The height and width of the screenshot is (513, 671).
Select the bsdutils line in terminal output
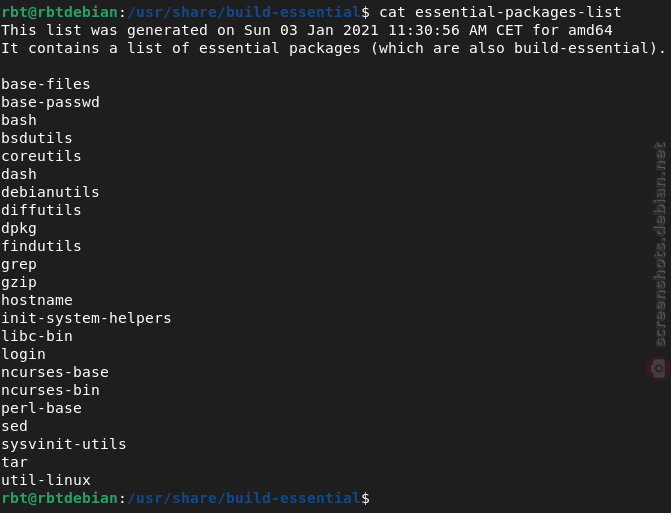point(37,138)
